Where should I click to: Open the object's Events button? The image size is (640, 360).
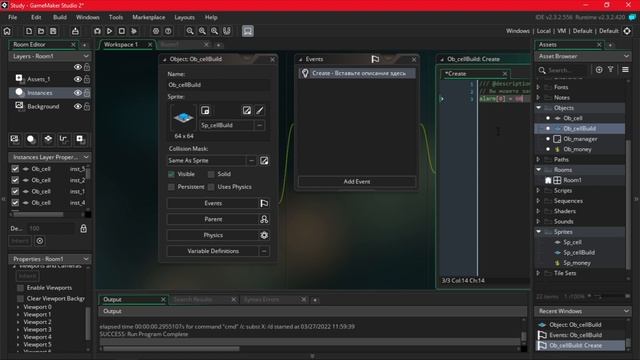tap(213, 203)
